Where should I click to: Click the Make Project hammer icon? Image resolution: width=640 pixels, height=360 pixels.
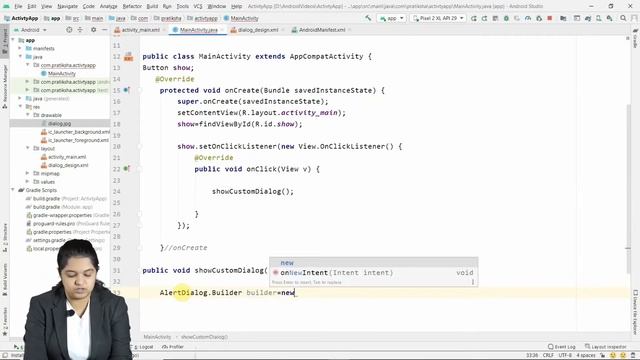coord(368,18)
